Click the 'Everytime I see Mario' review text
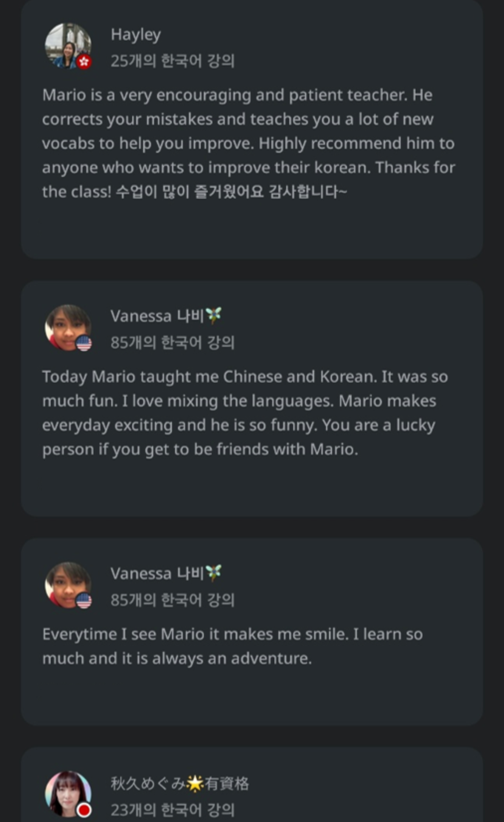The image size is (504, 822). pos(232,646)
